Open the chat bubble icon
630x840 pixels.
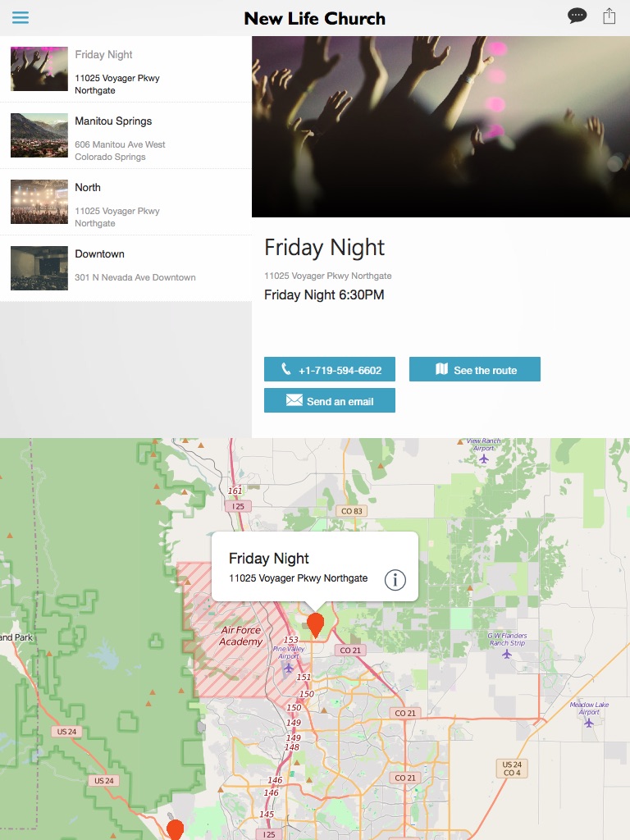(577, 16)
